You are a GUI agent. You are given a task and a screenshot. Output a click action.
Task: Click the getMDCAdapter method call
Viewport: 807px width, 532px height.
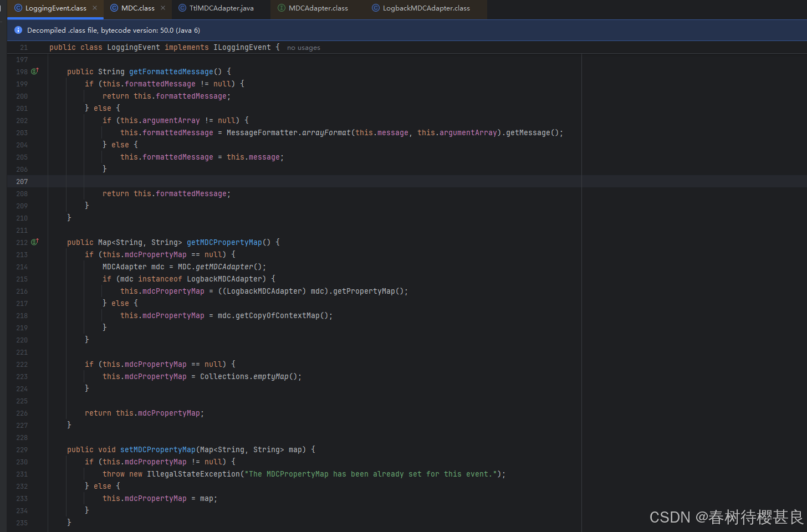click(x=224, y=267)
